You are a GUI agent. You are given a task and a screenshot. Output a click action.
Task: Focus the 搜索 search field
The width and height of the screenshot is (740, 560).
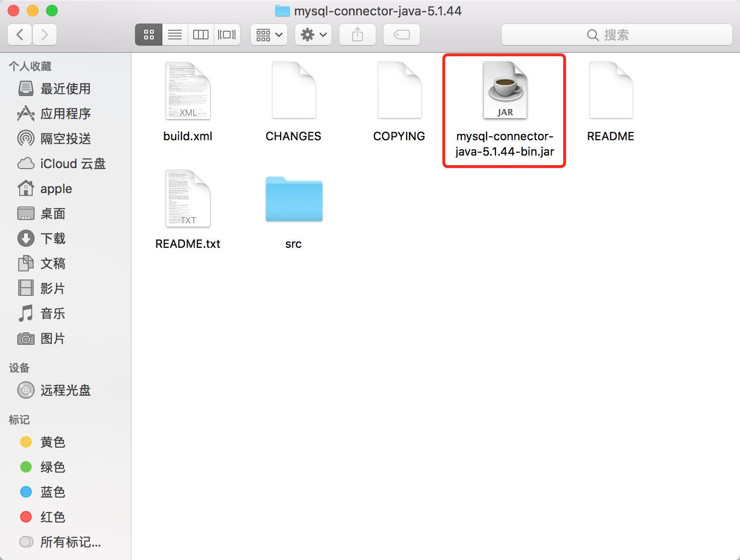[x=617, y=35]
